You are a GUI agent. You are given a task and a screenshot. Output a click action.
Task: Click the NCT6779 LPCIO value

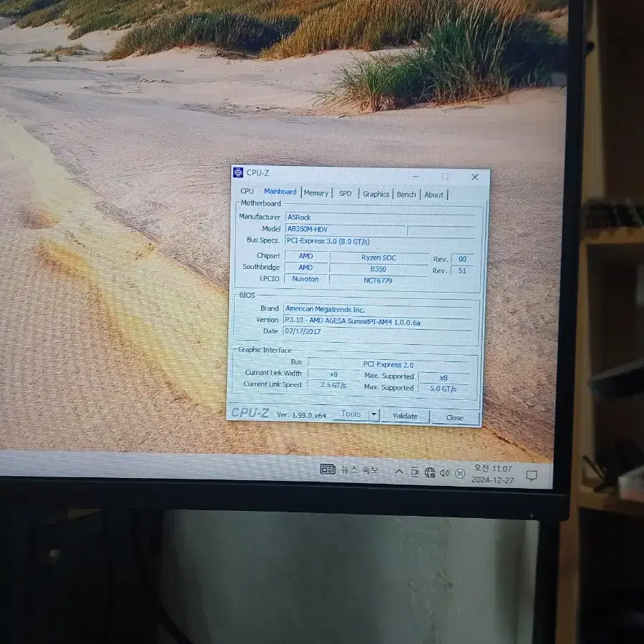pos(378,280)
